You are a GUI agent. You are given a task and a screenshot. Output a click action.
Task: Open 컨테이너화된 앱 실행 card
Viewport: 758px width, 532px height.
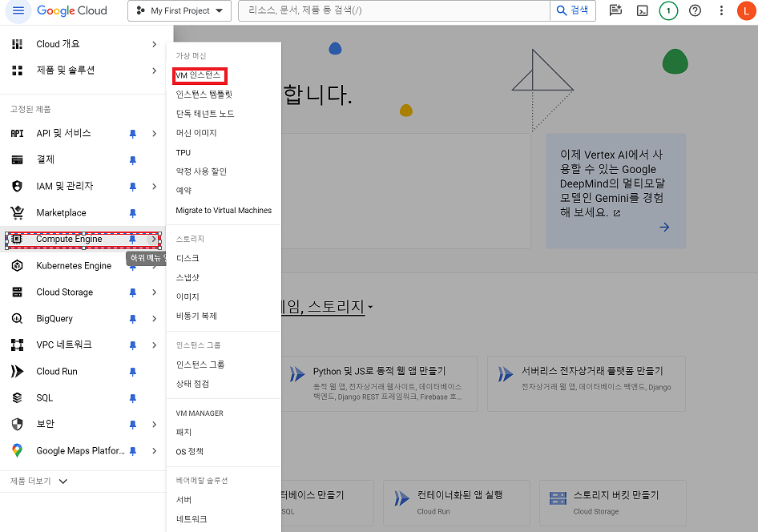(x=457, y=502)
